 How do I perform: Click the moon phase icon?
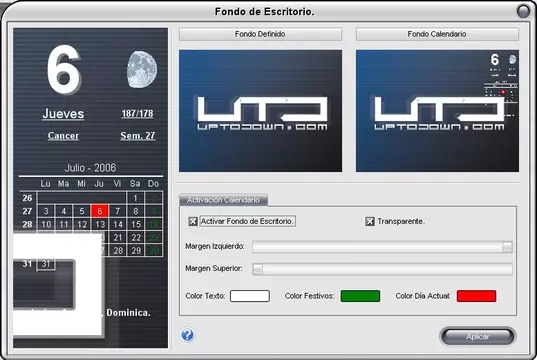(142, 70)
